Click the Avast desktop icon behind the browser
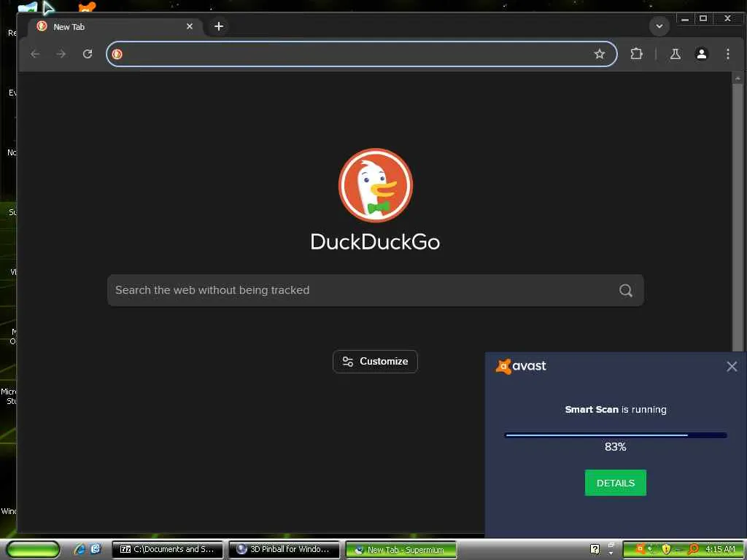 pyautogui.click(x=86, y=7)
